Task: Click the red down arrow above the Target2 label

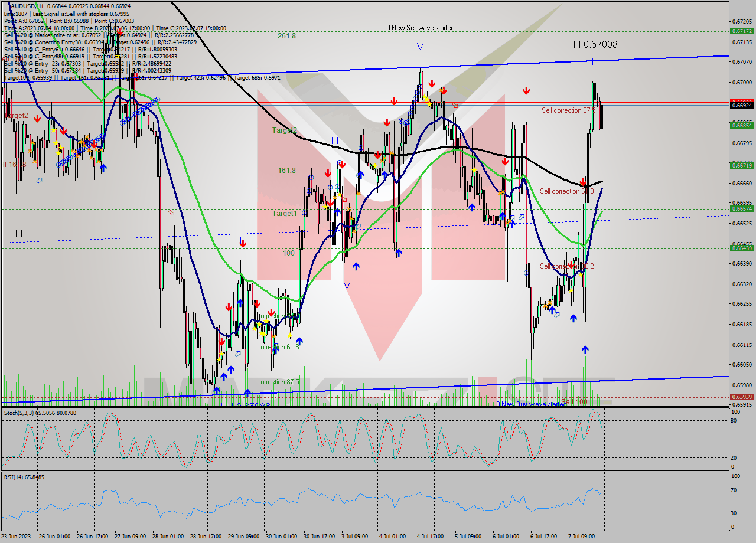Action: [x=387, y=123]
